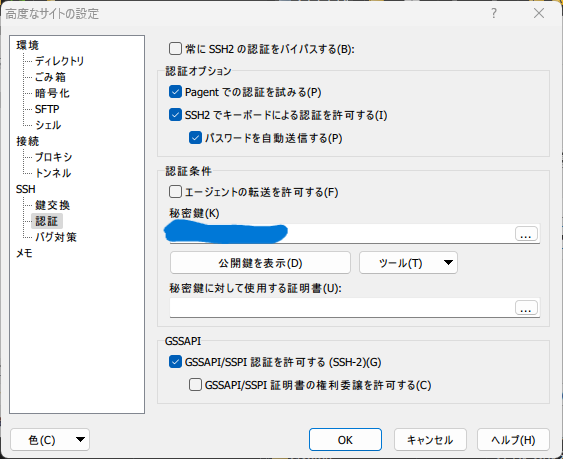
Task: Click the キャンセル button
Action: pyautogui.click(x=430, y=440)
